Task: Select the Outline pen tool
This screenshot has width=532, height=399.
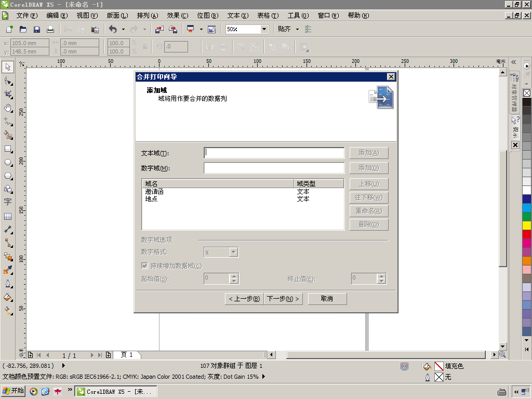Action: 8,284
